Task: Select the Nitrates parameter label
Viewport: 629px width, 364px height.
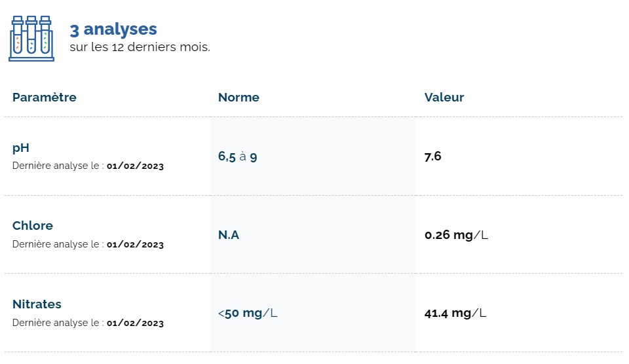Action: [x=37, y=304]
